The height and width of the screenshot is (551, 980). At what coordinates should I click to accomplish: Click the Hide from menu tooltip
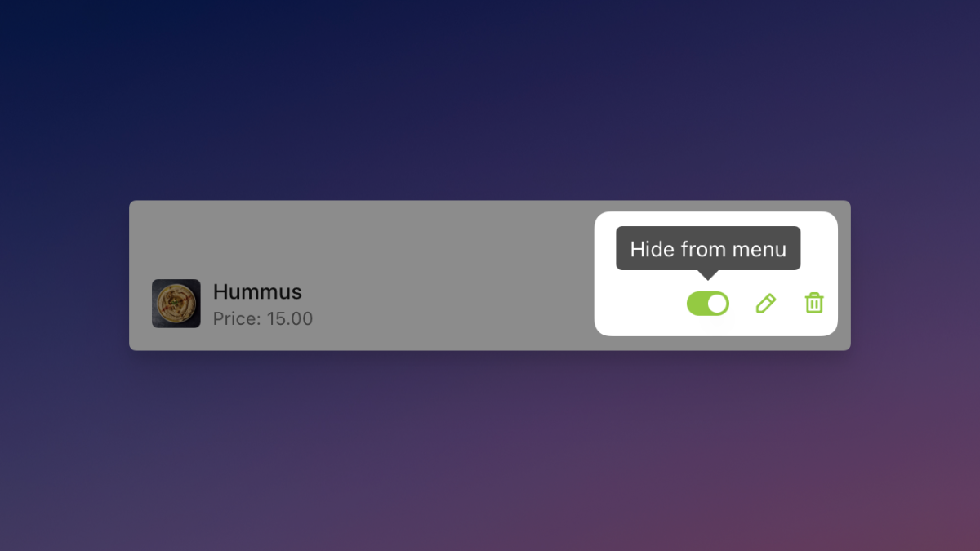pos(708,248)
